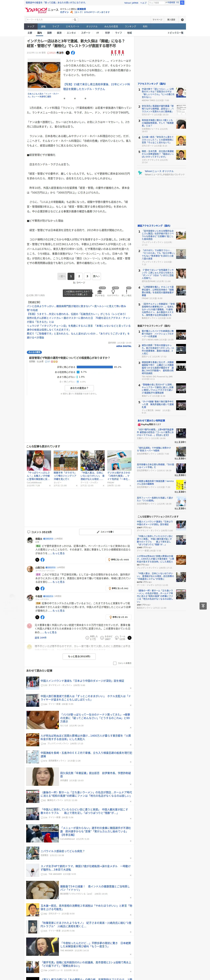
Task: Click うーん reaction face icon
Action: pyautogui.click(x=117, y=638)
